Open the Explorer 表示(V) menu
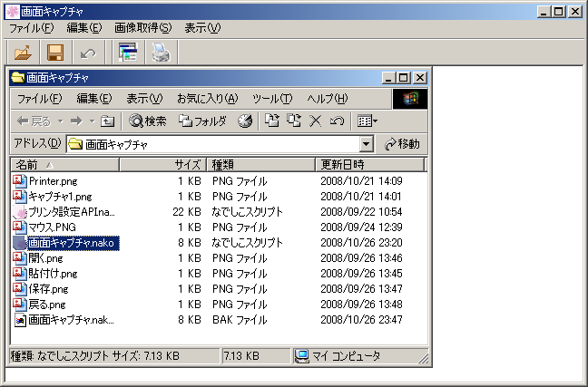 click(144, 99)
